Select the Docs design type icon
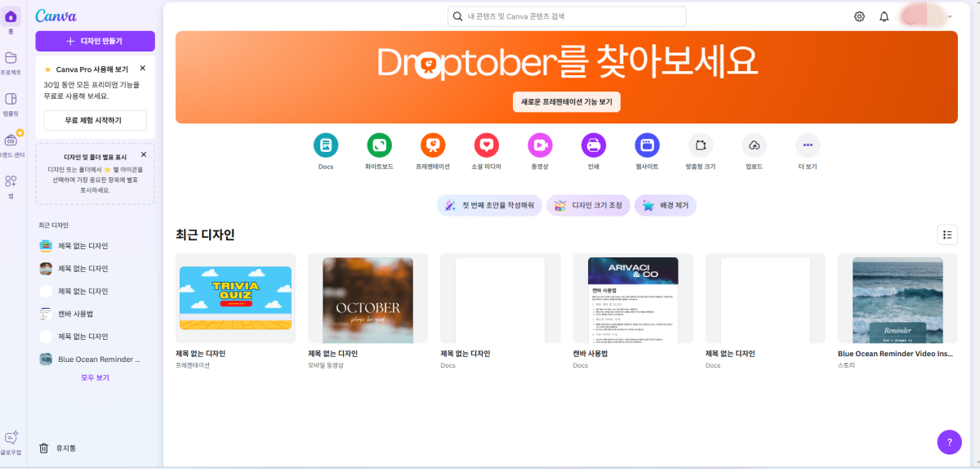 (x=326, y=145)
